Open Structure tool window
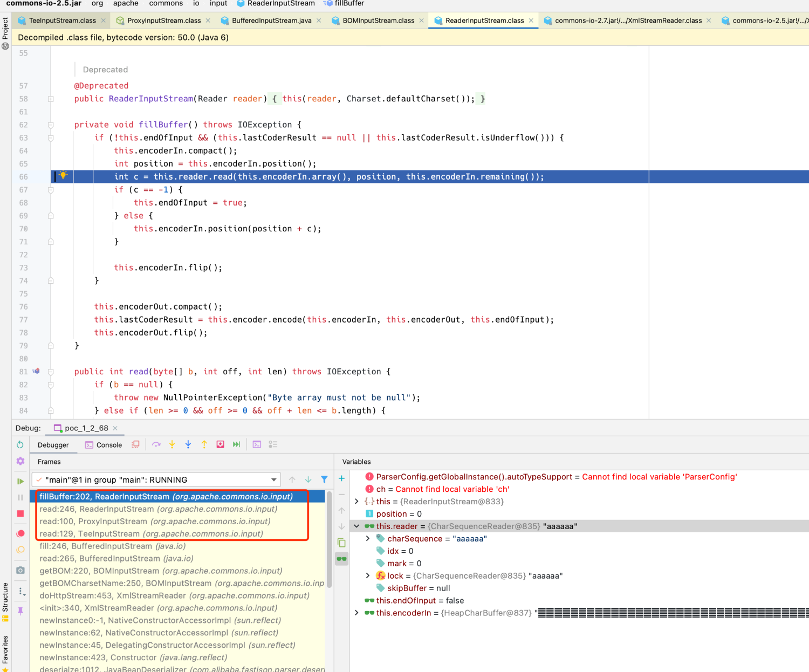Viewport: 809px width, 672px height. tap(5, 601)
